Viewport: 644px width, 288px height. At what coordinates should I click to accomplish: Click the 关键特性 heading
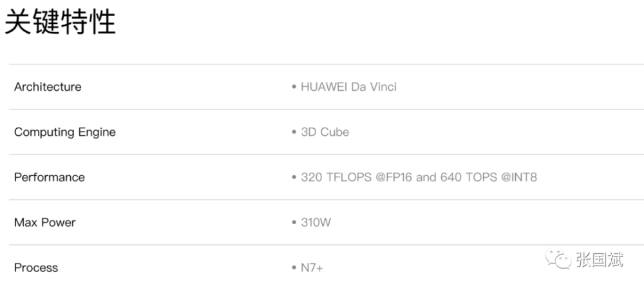click(x=60, y=23)
